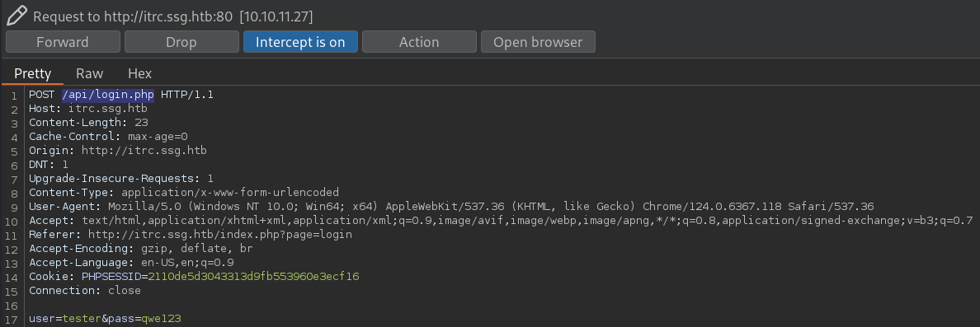Click the pass=qwe123 parameter value

tap(161, 318)
